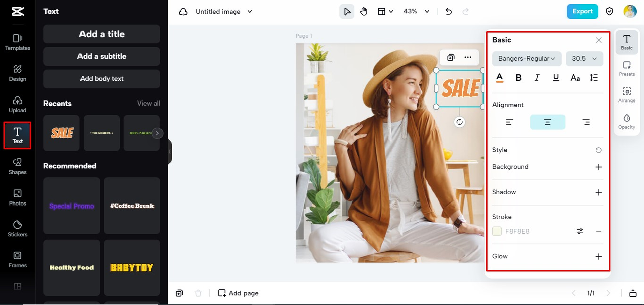This screenshot has height=305, width=644.
Task: Click Add page button
Action: pos(238,293)
